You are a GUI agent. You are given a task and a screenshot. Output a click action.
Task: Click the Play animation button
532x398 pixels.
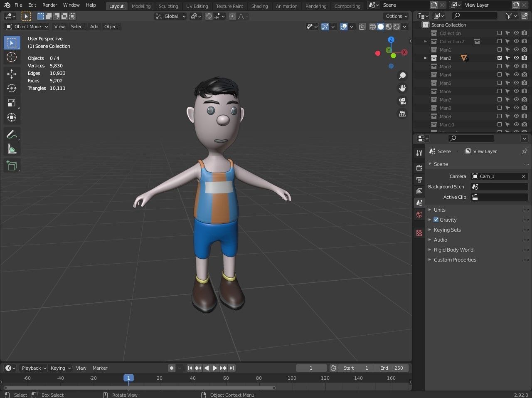click(215, 368)
